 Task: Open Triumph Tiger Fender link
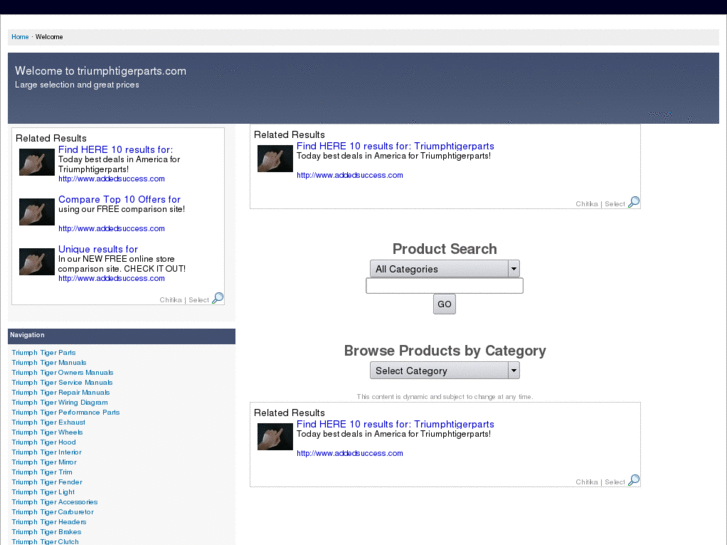pos(47,482)
